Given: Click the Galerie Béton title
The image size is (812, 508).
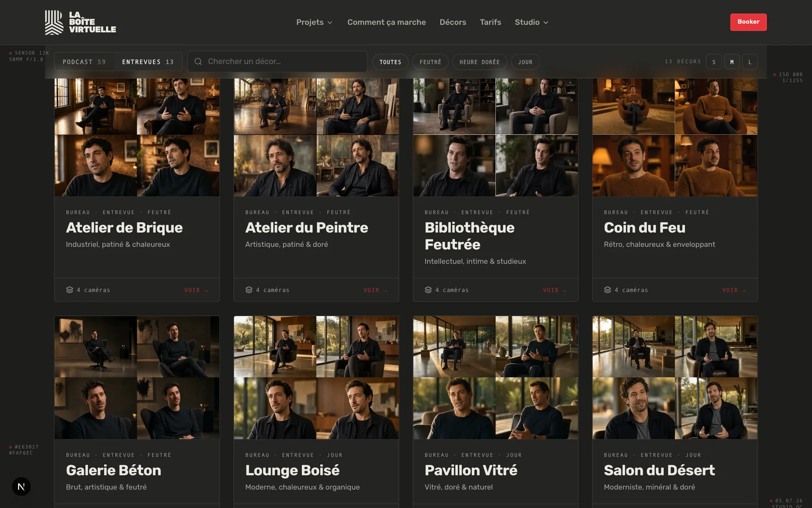Looking at the screenshot, I should pyautogui.click(x=114, y=471).
